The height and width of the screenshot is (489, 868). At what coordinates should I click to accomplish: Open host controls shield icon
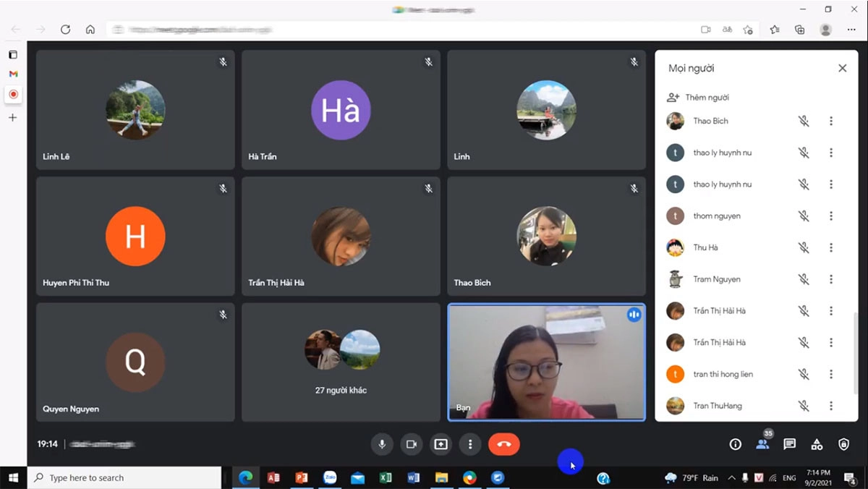843,444
